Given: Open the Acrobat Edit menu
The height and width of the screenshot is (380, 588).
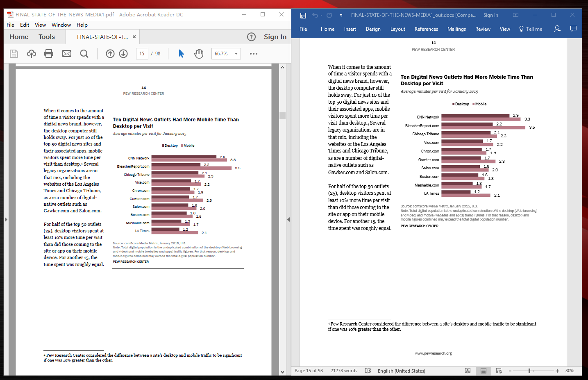Looking at the screenshot, I should point(25,25).
